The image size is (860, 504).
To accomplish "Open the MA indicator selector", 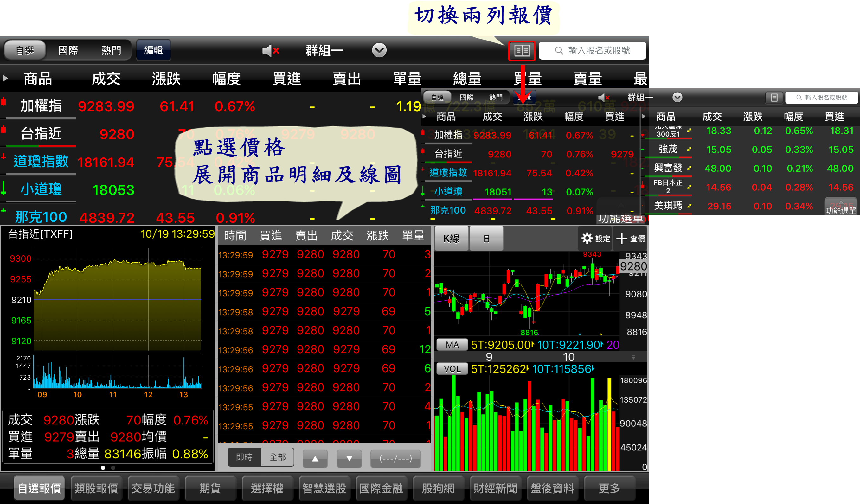I will click(x=452, y=345).
